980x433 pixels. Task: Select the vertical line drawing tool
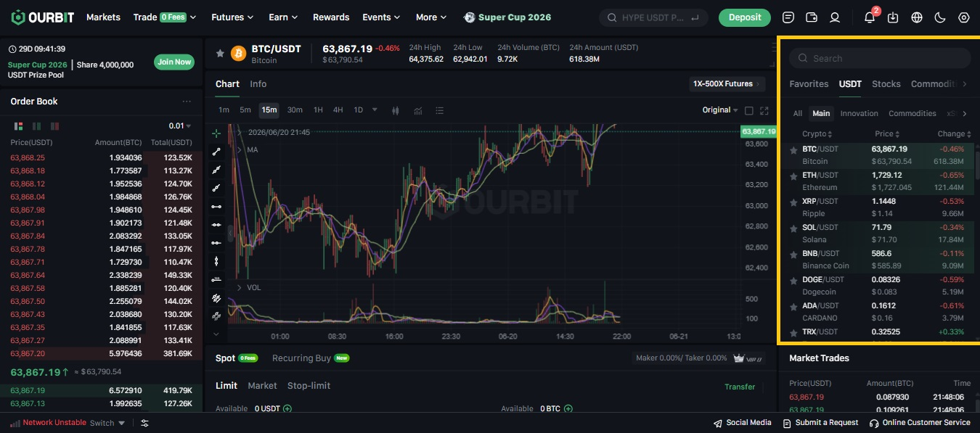(x=216, y=261)
